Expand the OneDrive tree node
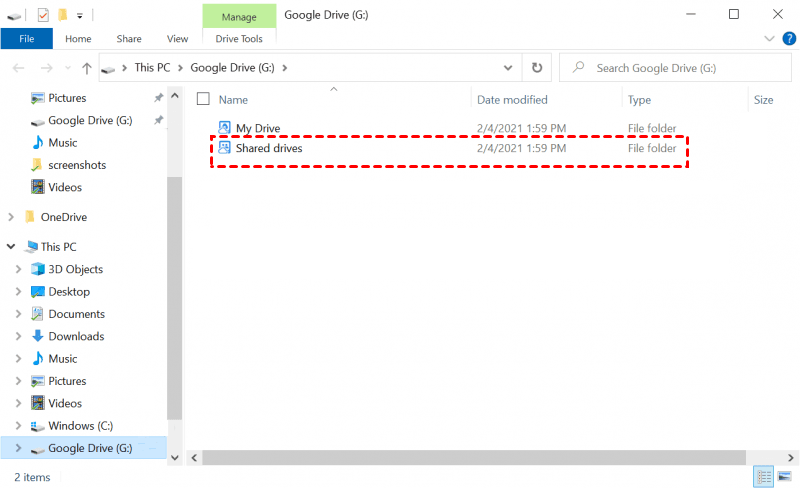 click(x=11, y=217)
